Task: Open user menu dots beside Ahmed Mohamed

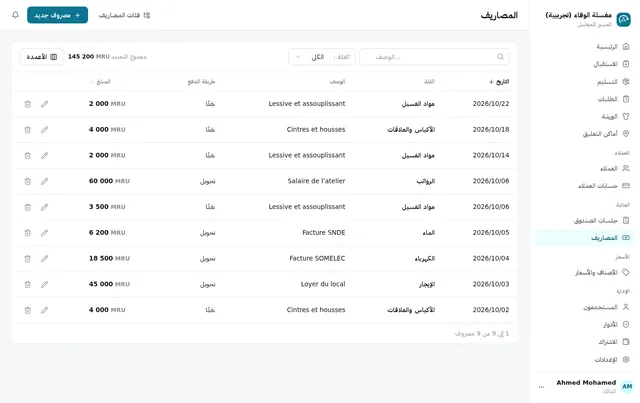Action: pyautogui.click(x=541, y=387)
